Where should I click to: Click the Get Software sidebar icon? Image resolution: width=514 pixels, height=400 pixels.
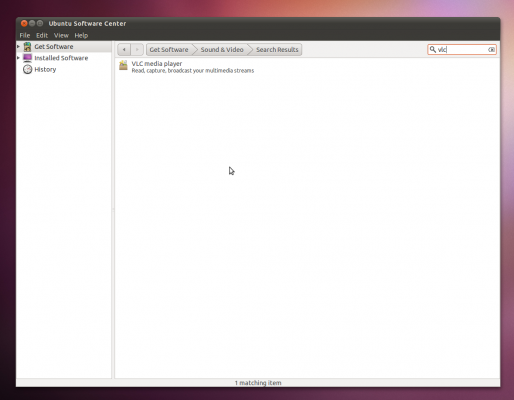(27, 47)
